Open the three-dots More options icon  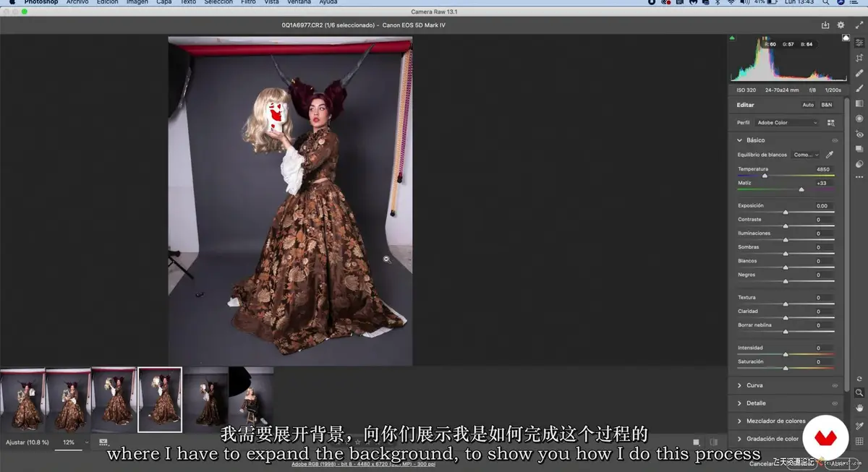click(x=859, y=177)
